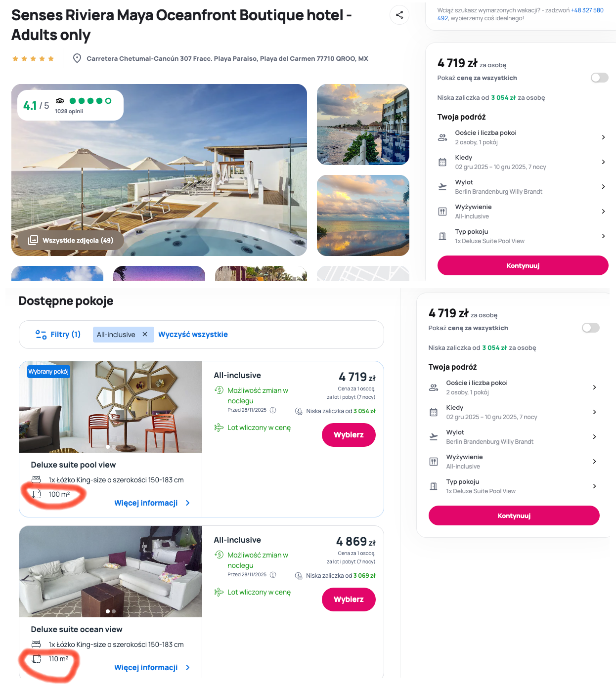
Task: Click the location pin icon near address
Action: (x=77, y=58)
